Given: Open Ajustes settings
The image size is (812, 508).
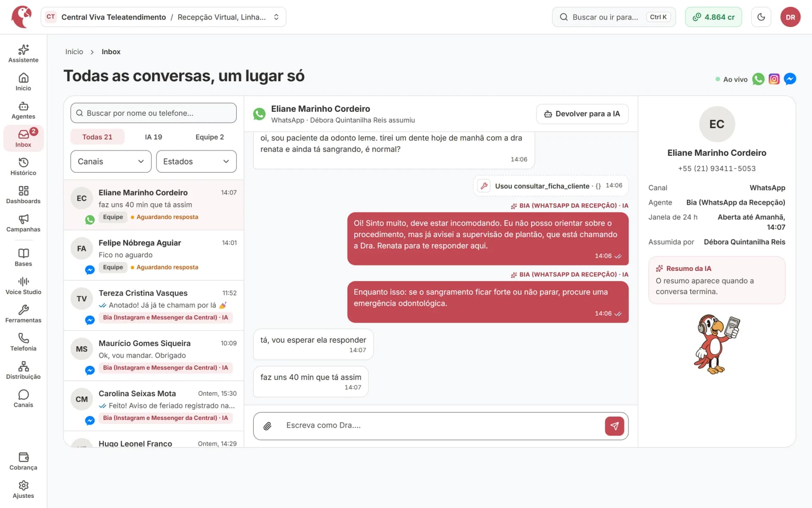Looking at the screenshot, I should pos(23,490).
